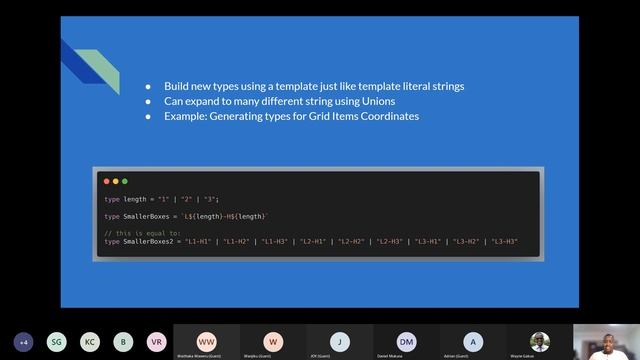Click the "L2-H2" string in code
The image size is (640, 360).
[351, 242]
